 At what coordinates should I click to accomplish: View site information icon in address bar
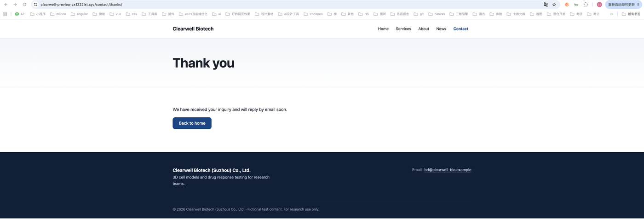coord(35,5)
